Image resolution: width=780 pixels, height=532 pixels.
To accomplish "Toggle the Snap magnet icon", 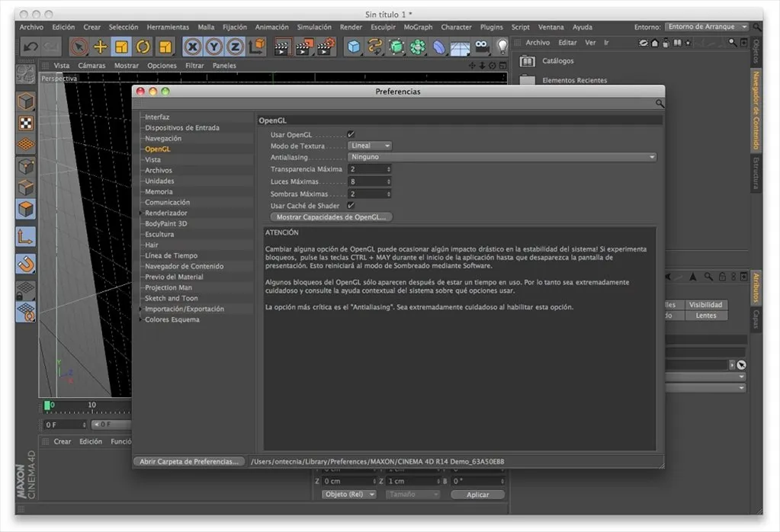I will click(x=25, y=264).
